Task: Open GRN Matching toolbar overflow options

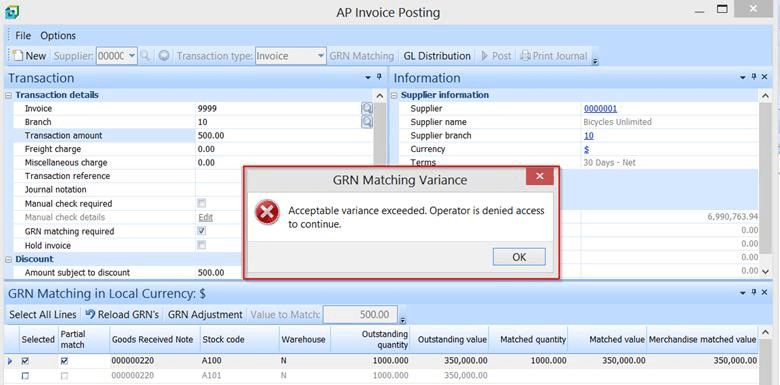Action: click(x=403, y=320)
